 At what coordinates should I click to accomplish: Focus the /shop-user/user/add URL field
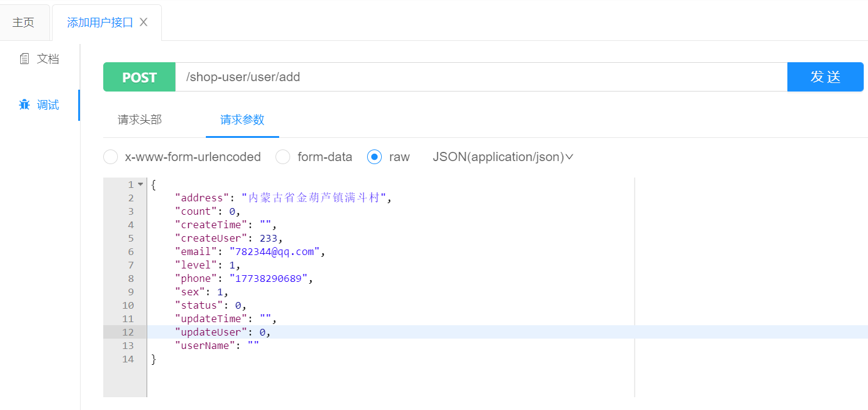tap(481, 77)
